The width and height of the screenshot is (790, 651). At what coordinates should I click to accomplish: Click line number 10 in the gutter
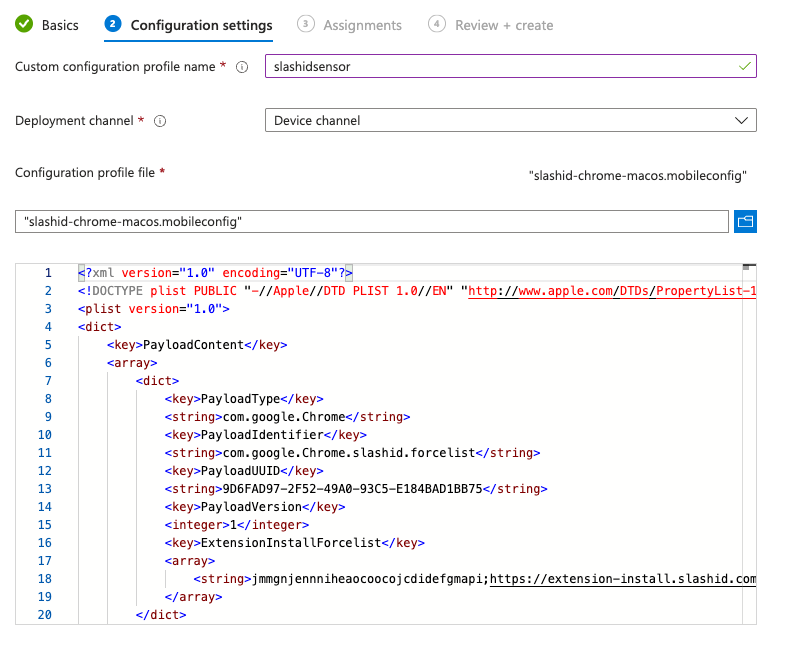click(x=45, y=435)
